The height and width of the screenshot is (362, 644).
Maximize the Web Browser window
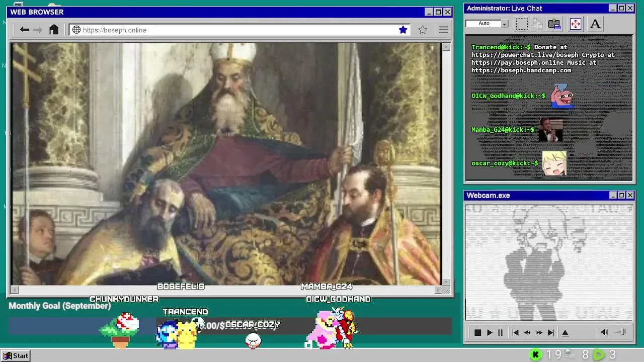click(438, 12)
